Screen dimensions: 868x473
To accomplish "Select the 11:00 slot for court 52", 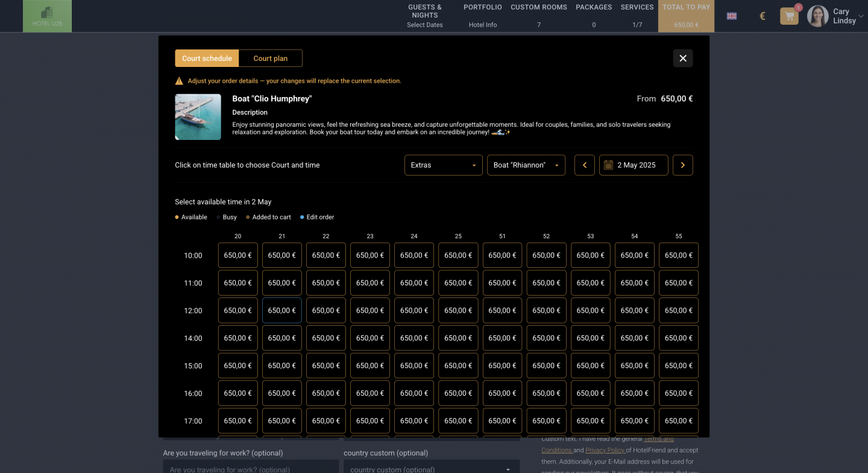I will click(547, 283).
